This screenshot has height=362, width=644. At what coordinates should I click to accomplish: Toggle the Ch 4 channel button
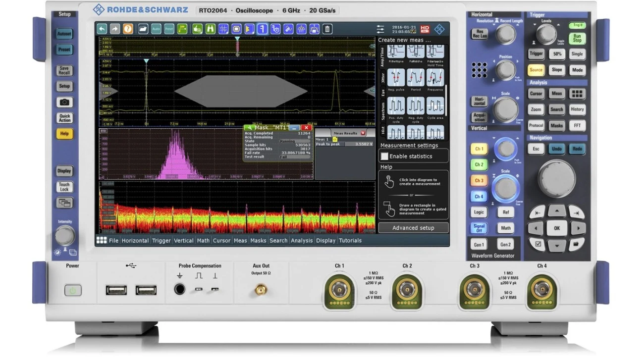click(x=479, y=197)
